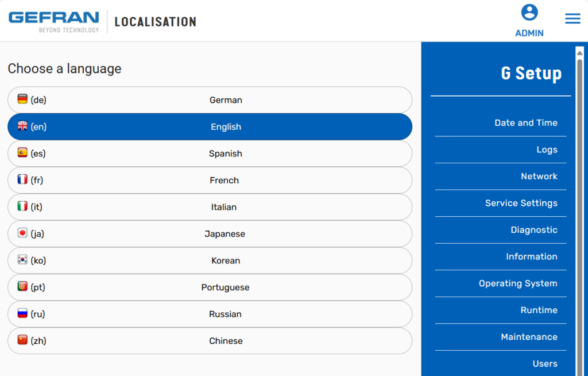
Task: Click the G Setup sidebar heading
Action: 531,73
